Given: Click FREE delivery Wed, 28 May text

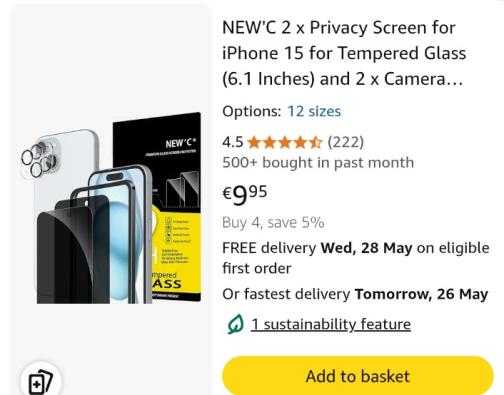Looking at the screenshot, I should (x=317, y=248).
